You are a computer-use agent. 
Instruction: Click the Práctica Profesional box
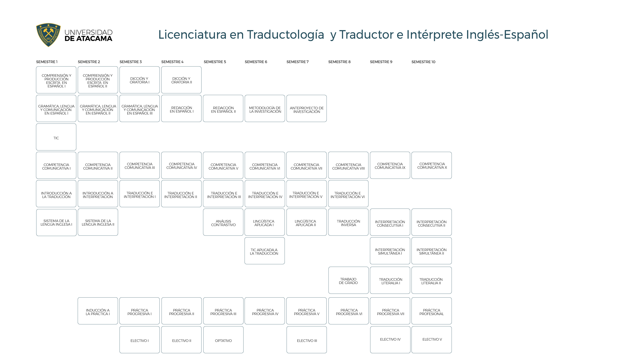point(432,311)
